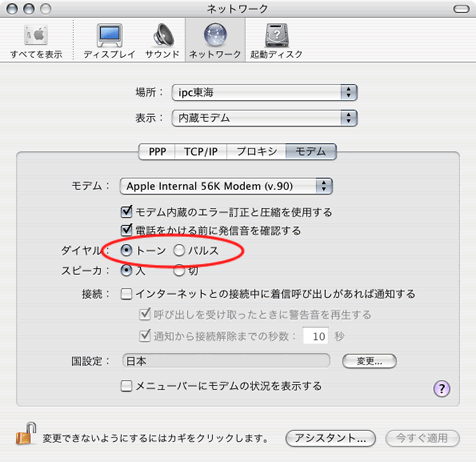Click the toolbar toggle pill in the title bar

click(461, 9)
